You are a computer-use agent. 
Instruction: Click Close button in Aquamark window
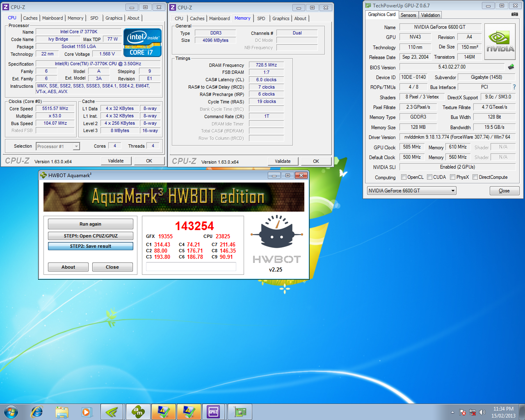point(112,267)
